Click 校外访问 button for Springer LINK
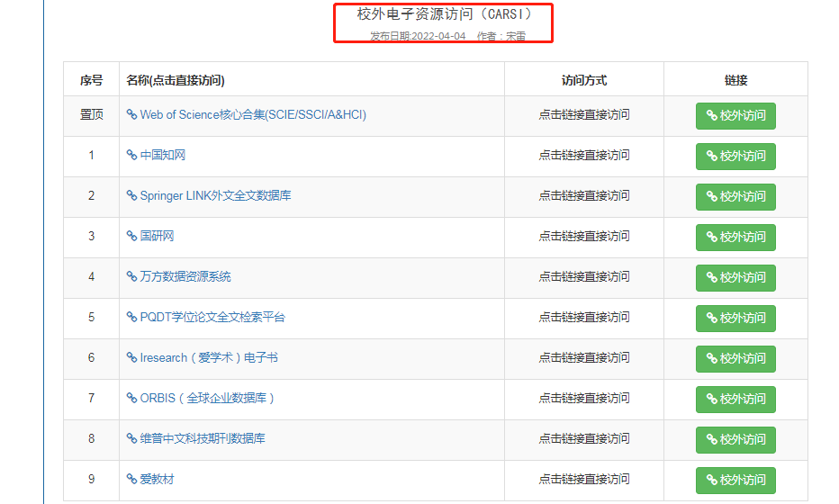Viewport: 839px width, 504px height. point(735,197)
